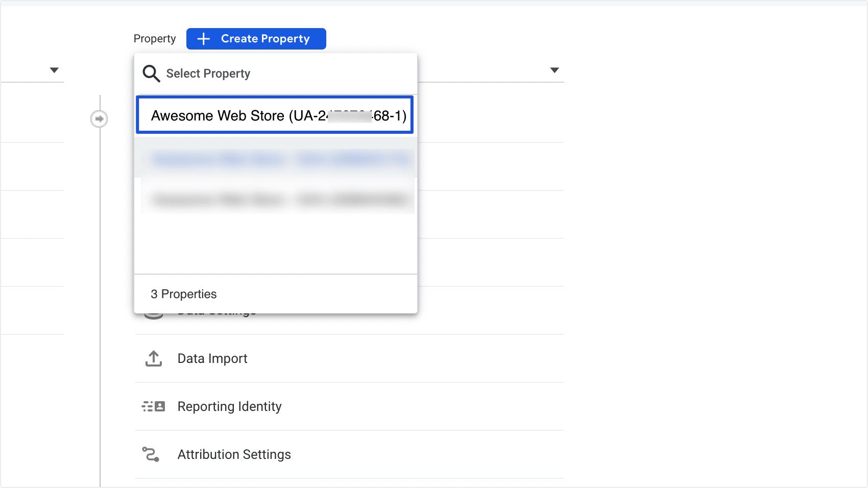The height and width of the screenshot is (488, 868).
Task: Click the Data Import upload icon
Action: [153, 358]
